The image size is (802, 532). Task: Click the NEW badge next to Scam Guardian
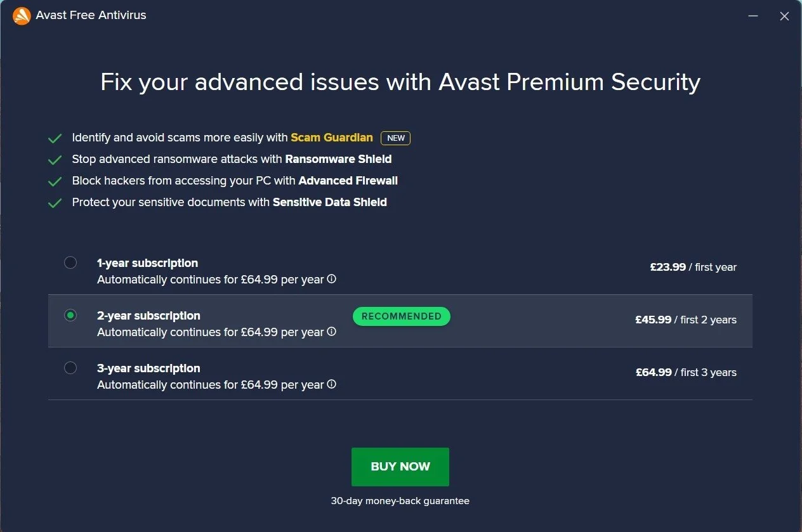[395, 138]
